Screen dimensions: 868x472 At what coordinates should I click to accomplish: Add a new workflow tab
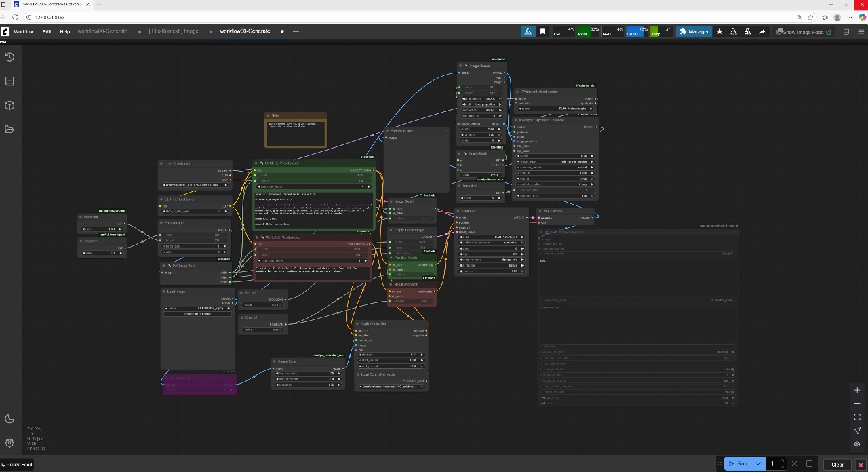click(296, 31)
